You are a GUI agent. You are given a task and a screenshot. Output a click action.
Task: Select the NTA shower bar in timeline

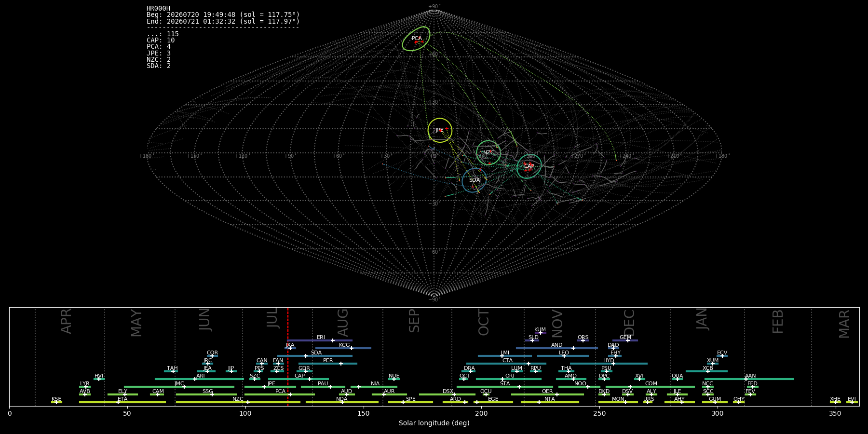pos(550,402)
